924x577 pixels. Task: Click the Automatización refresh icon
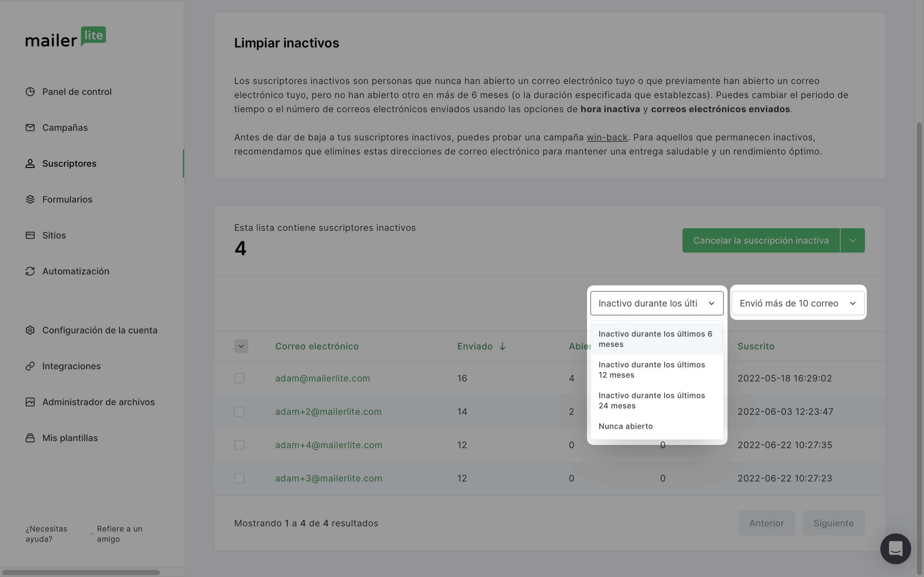(x=30, y=271)
